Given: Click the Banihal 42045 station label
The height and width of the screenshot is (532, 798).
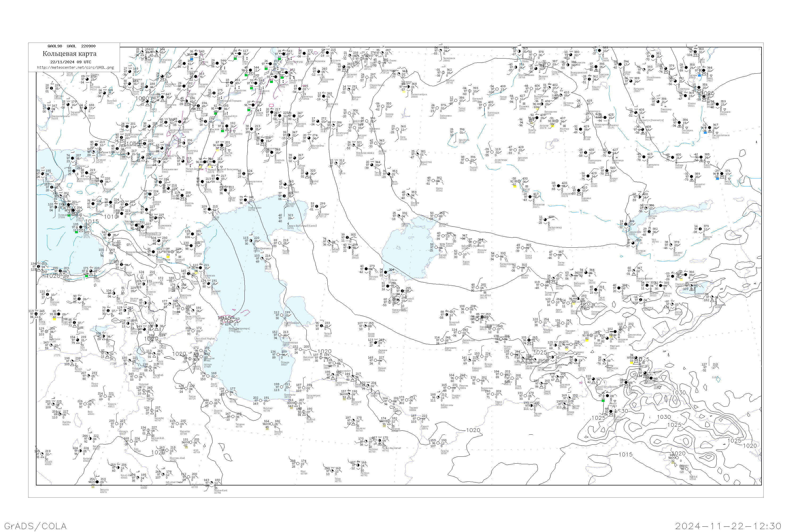Looking at the screenshot, I should tap(693, 478).
